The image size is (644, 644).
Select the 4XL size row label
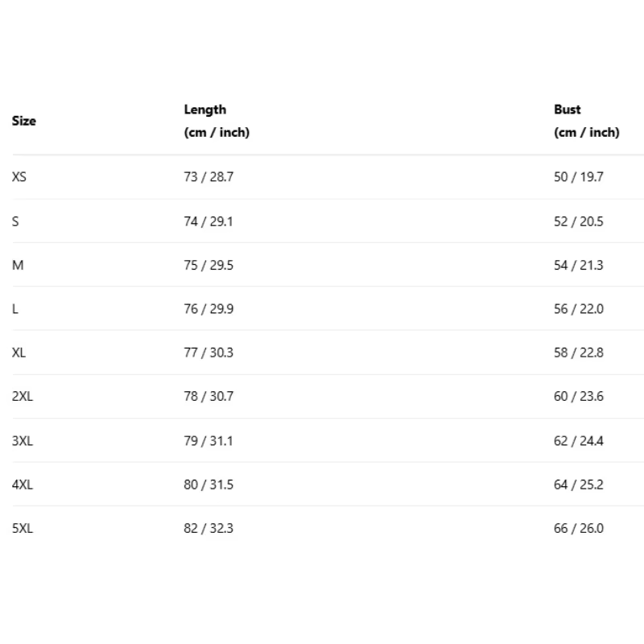pyautogui.click(x=23, y=485)
